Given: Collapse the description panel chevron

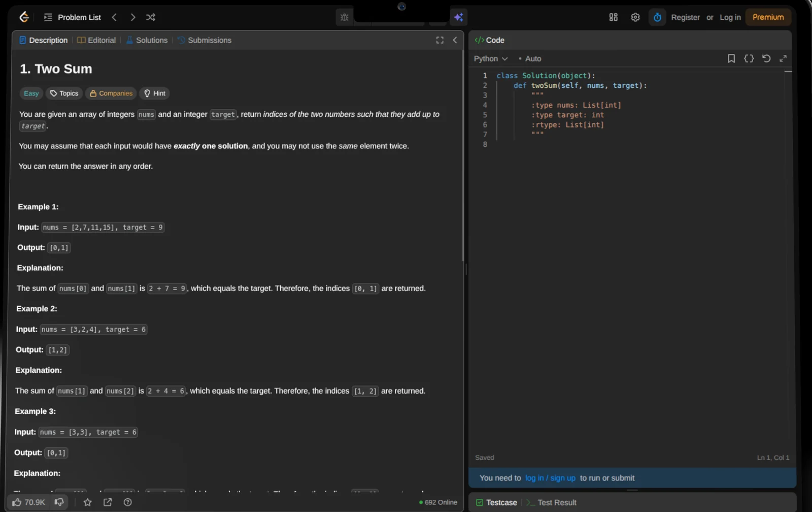Looking at the screenshot, I should 455,40.
